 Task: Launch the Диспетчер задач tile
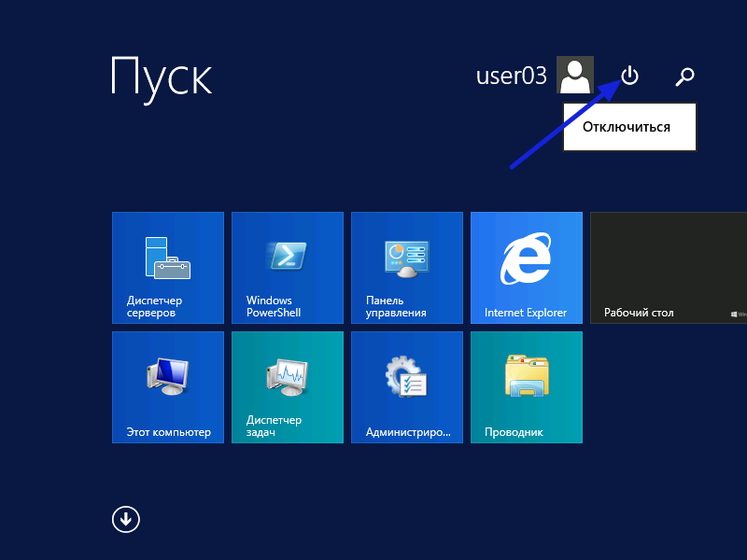[288, 387]
